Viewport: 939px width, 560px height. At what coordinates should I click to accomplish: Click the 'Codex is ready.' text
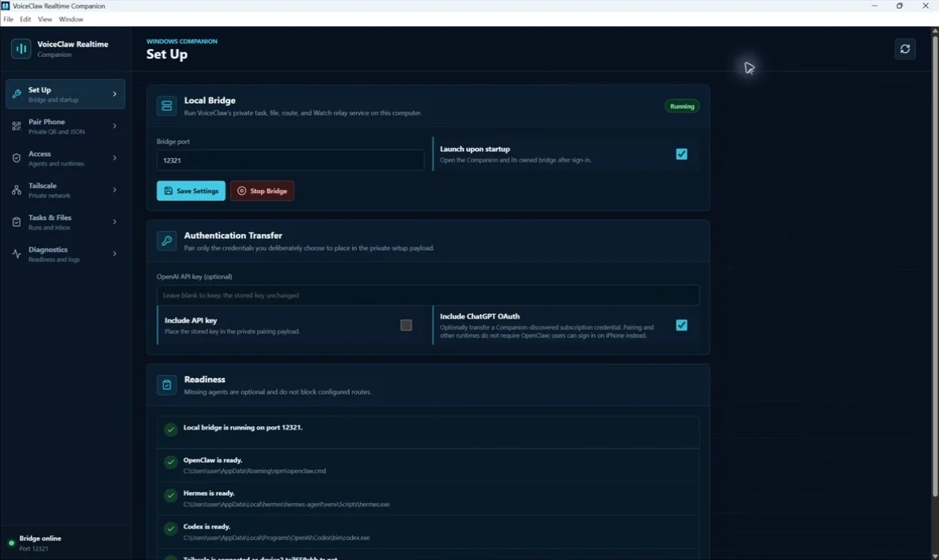[206, 527]
